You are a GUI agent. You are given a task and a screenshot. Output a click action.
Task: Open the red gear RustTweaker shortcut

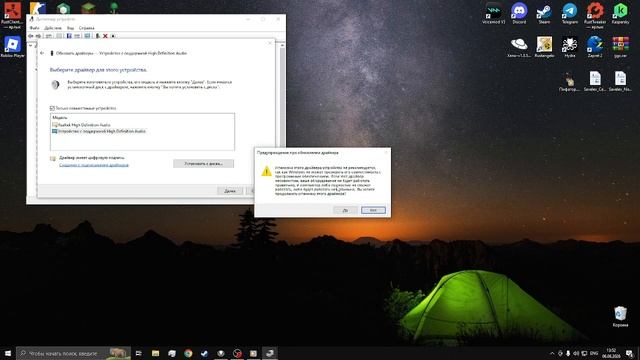click(595, 15)
